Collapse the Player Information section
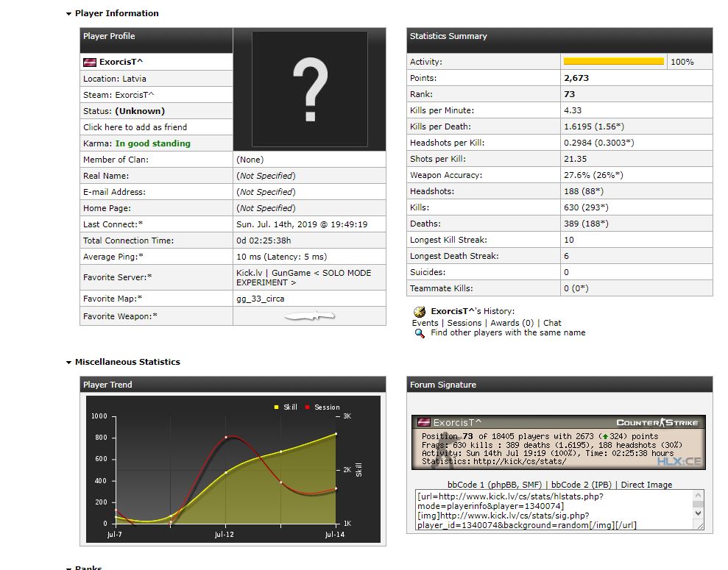This screenshot has width=728, height=570. 68,13
